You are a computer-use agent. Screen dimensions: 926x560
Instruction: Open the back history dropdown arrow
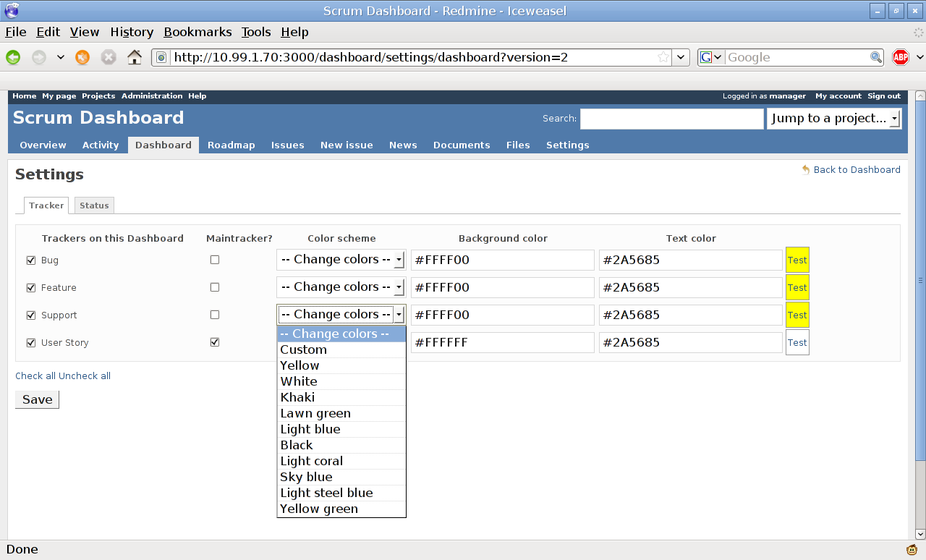[x=61, y=57]
